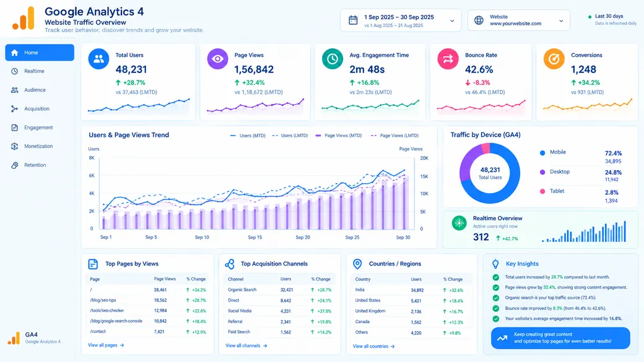Click the Bounce Rate 42.6% value
Viewport: 644px width, 362px height.
click(x=479, y=69)
